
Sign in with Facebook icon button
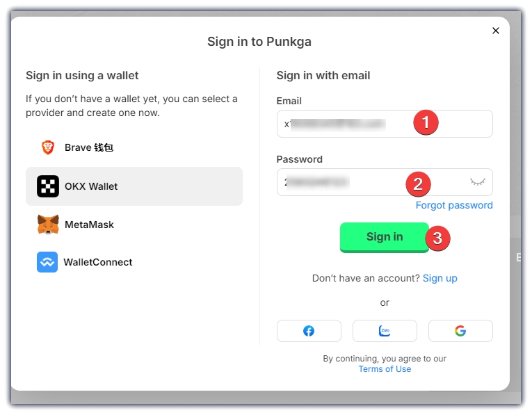point(309,331)
